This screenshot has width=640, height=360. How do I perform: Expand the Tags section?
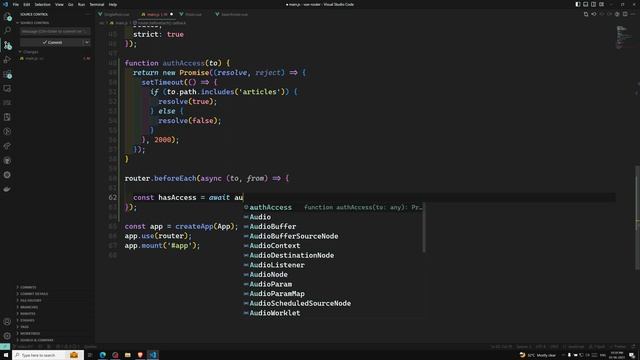coord(24,327)
